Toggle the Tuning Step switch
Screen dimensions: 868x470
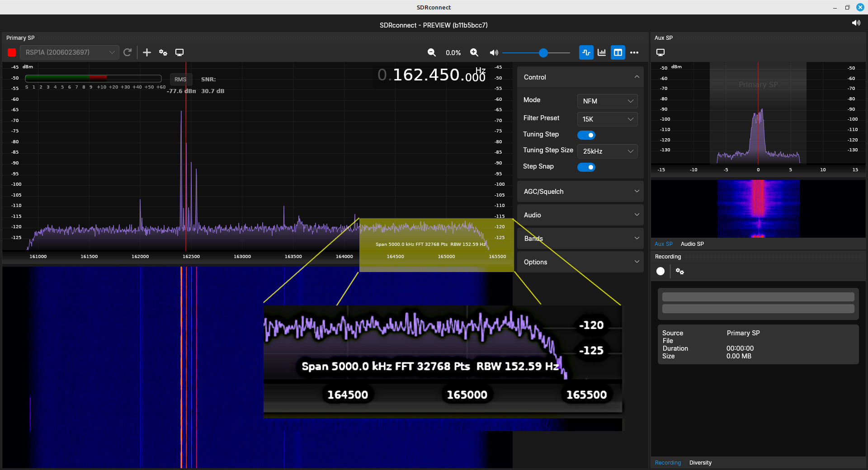tap(586, 135)
